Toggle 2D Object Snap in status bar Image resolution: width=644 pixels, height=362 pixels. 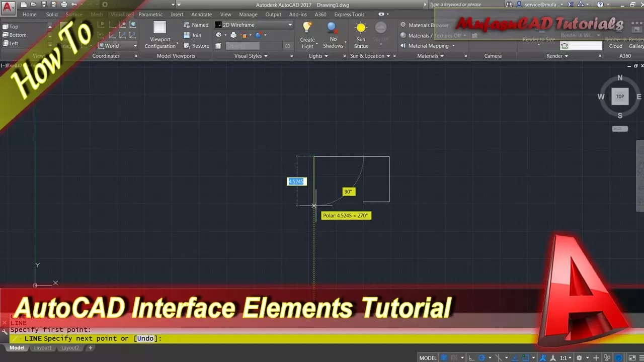[x=525, y=358]
